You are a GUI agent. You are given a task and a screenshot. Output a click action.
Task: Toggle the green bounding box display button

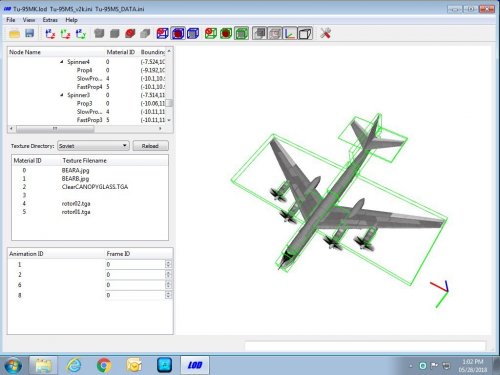point(241,34)
